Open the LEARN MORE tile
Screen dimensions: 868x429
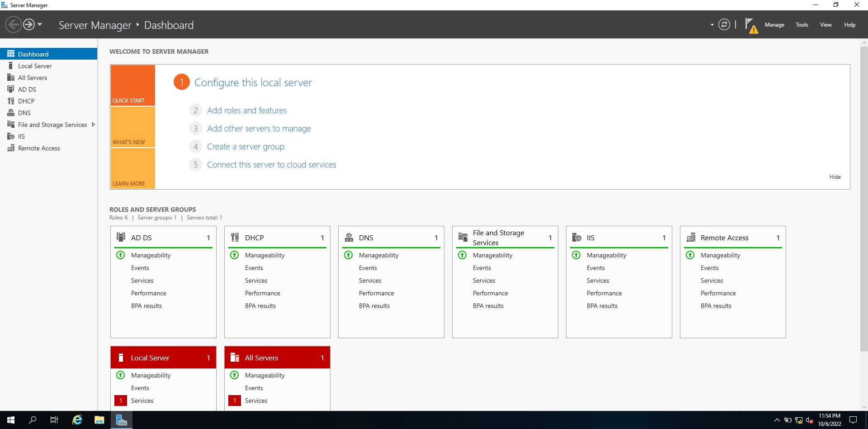pos(133,168)
